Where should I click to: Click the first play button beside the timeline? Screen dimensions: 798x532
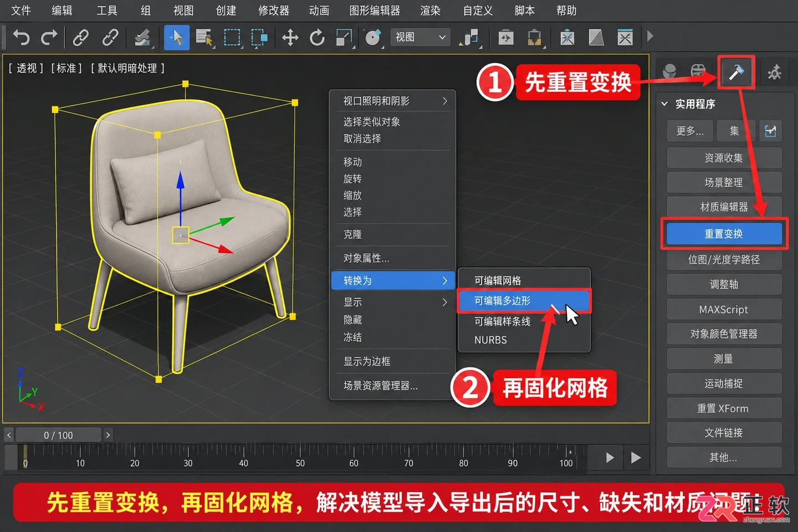click(610, 458)
